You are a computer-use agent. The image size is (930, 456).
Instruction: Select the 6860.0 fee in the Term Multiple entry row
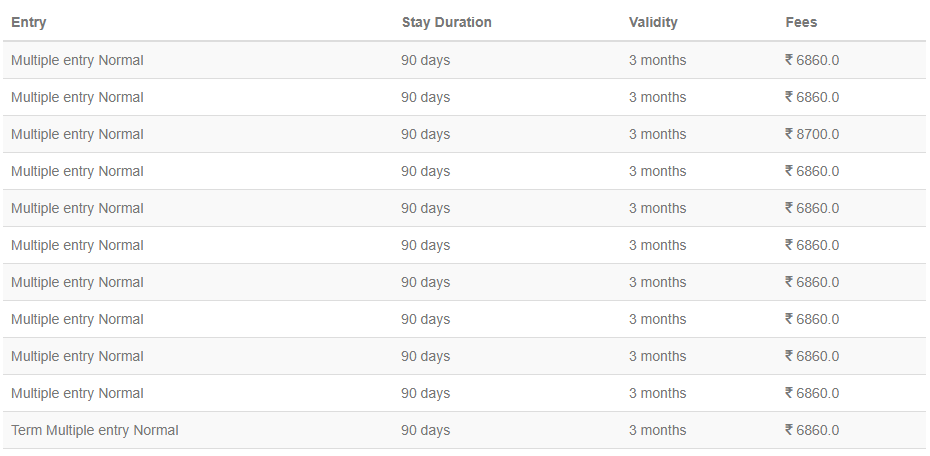pos(818,431)
